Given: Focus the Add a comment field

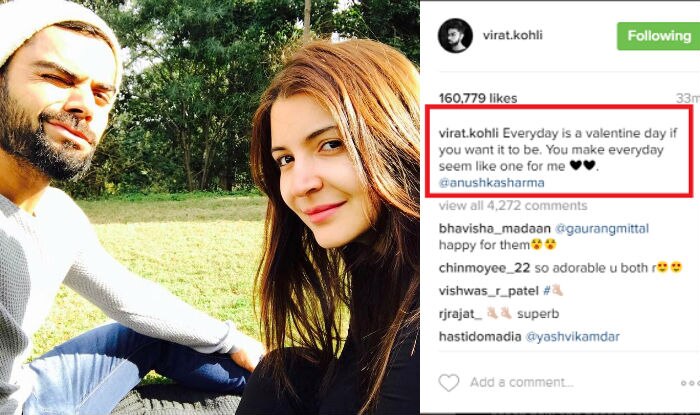Looking at the screenshot, I should (521, 382).
